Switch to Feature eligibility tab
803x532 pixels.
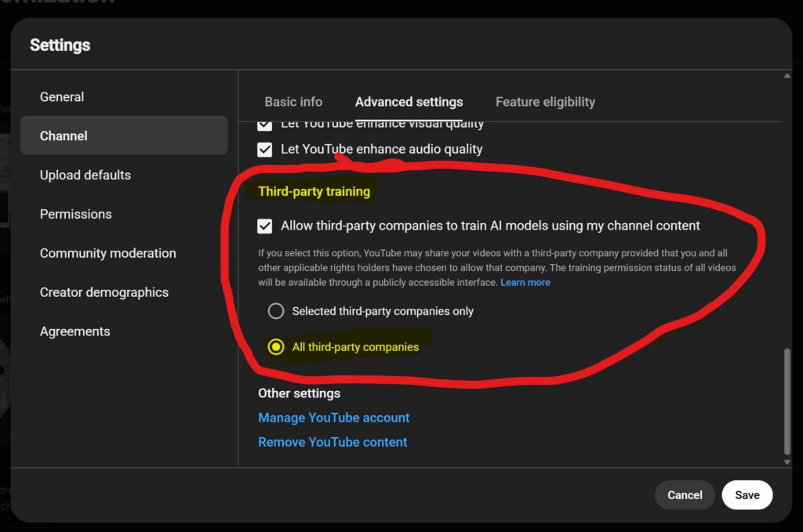click(546, 102)
